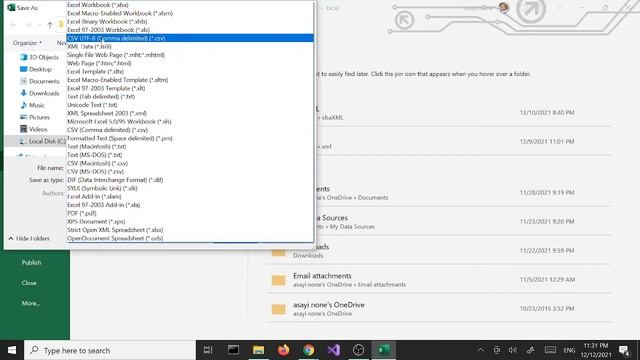Open Documents in navigation pane
The image size is (640, 360).
(40, 81)
